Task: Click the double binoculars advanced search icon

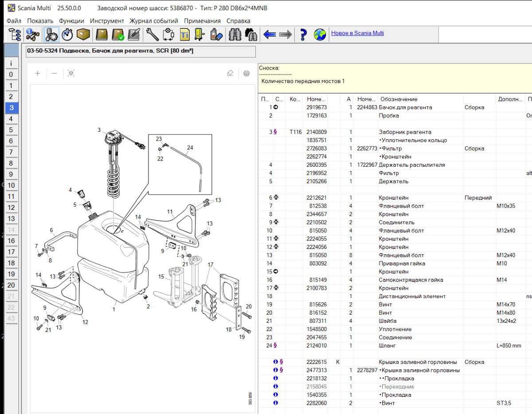Action: [x=251, y=34]
